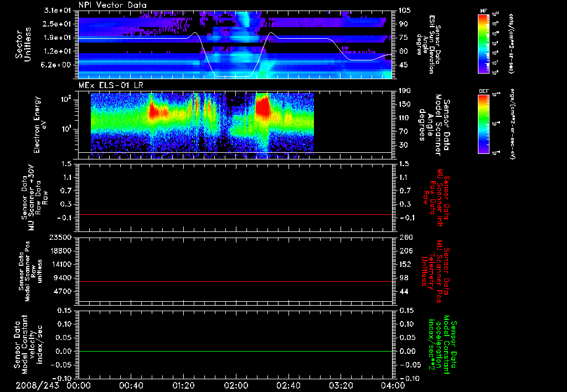Click the Model Scanner Angle degrees label

pos(434,125)
